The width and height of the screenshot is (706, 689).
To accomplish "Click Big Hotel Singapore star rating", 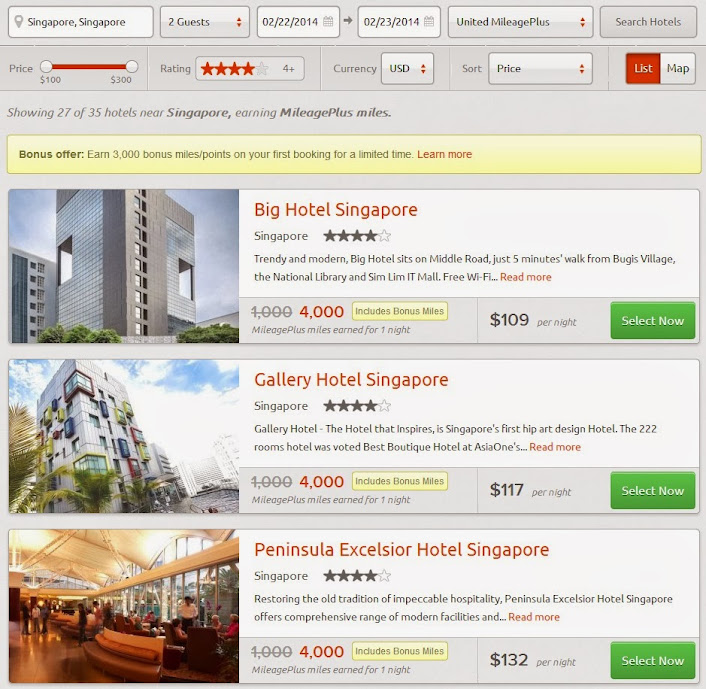I will [x=357, y=236].
